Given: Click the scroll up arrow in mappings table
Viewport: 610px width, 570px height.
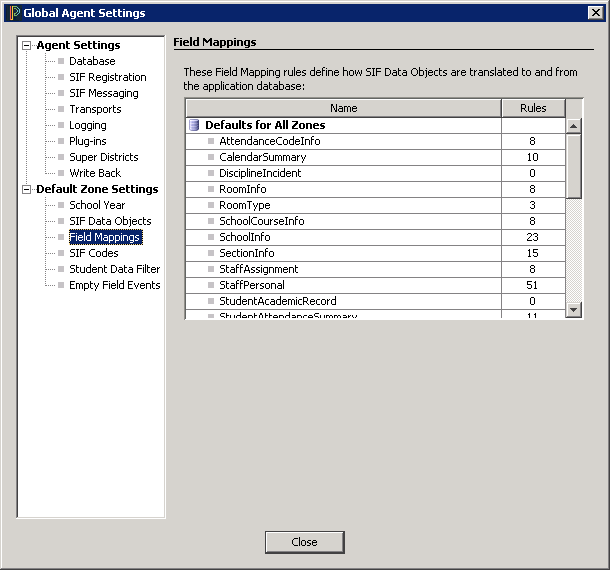Looking at the screenshot, I should point(573,126).
